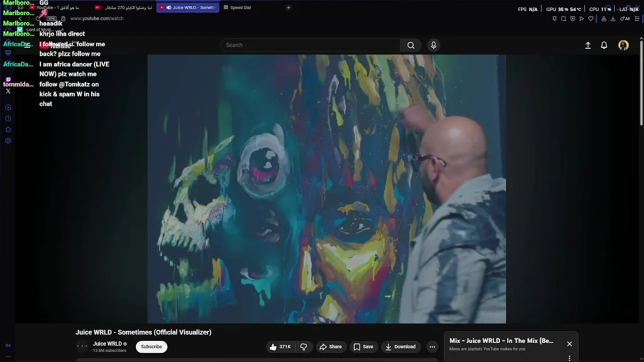Viewport: 644px width, 362px height.
Task: Click the address bar play (flow) icon
Action: tap(582, 19)
